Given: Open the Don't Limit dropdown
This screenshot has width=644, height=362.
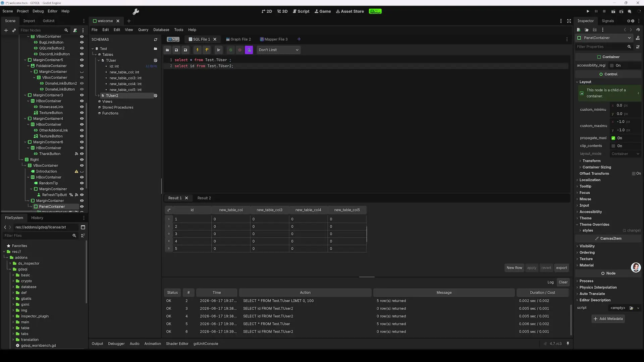Looking at the screenshot, I should [x=278, y=50].
